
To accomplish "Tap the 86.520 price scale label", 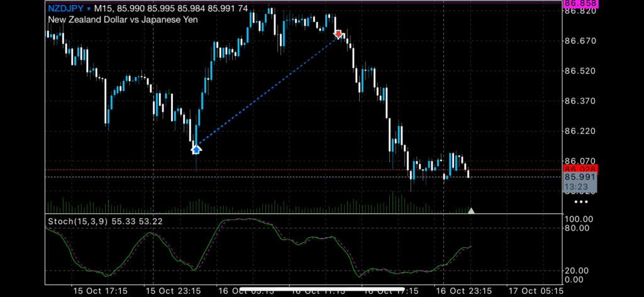I will pos(580,71).
